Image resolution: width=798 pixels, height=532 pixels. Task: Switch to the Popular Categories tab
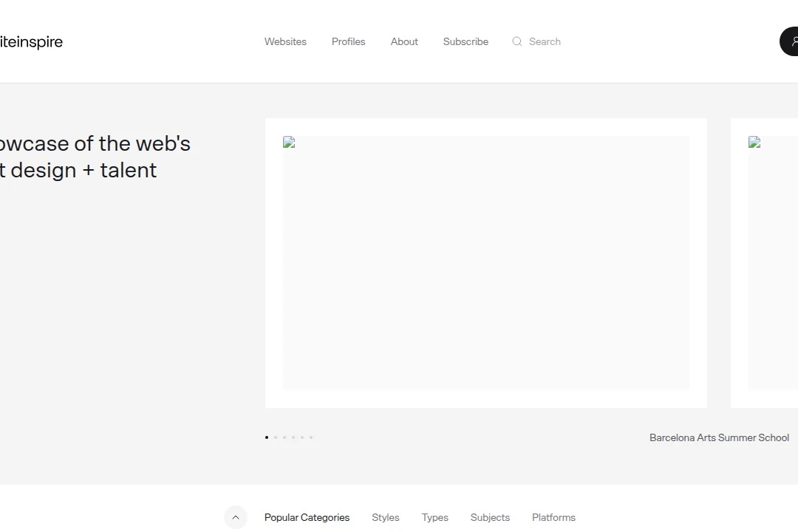tap(307, 517)
